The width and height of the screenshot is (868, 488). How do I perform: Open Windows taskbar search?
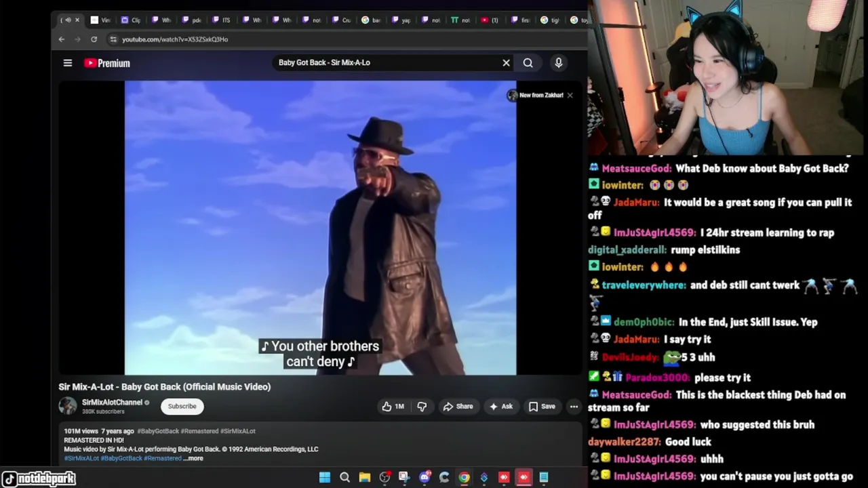click(344, 477)
